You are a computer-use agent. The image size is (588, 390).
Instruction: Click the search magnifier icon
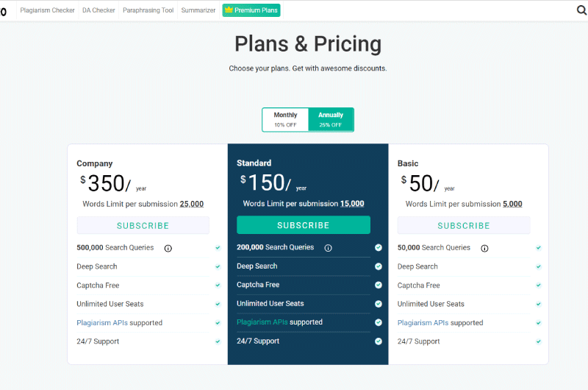tap(581, 10)
